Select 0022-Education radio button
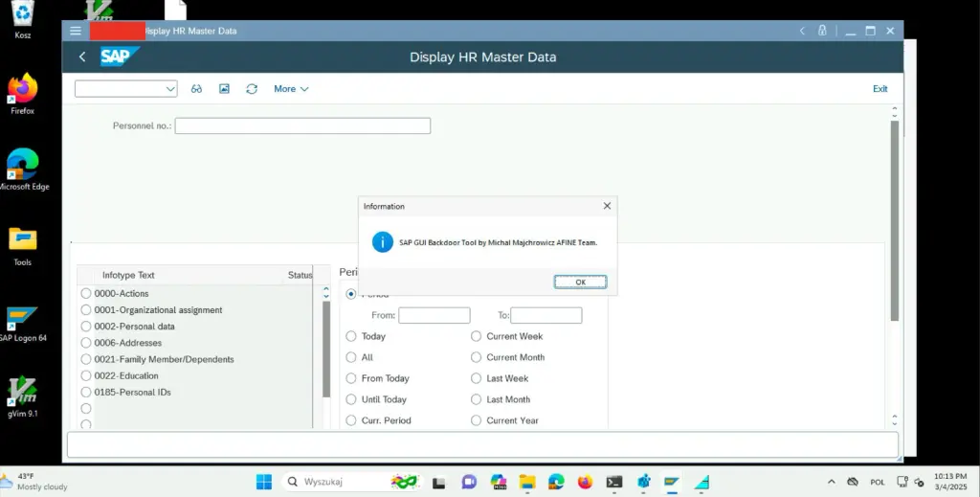Screen dimensions: 980x497 (x=86, y=375)
